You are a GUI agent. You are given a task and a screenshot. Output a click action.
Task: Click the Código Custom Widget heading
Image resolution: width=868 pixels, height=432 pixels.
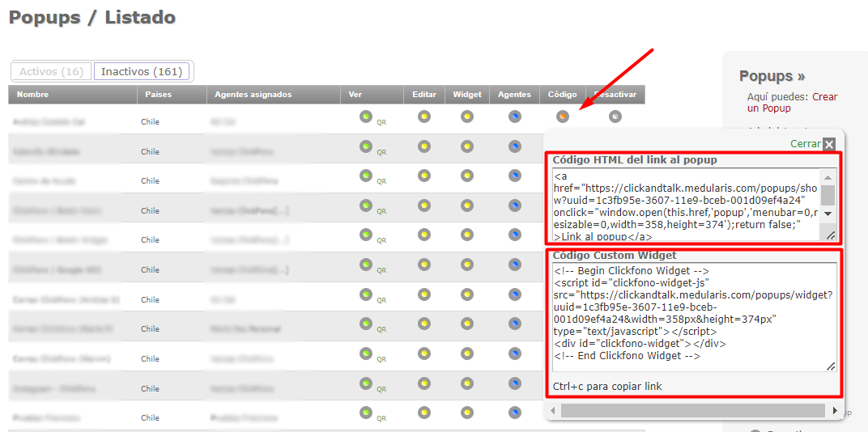tap(615, 256)
